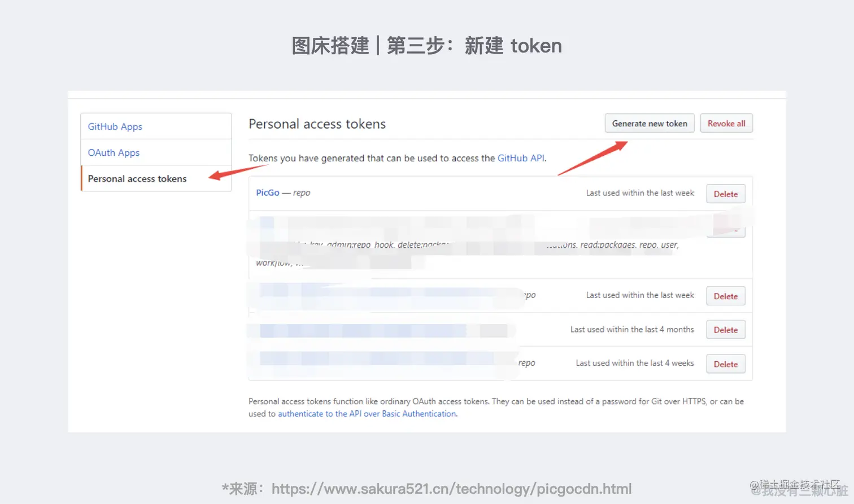Delete the token last used within 4 weeks
854x504 pixels.
pos(726,365)
